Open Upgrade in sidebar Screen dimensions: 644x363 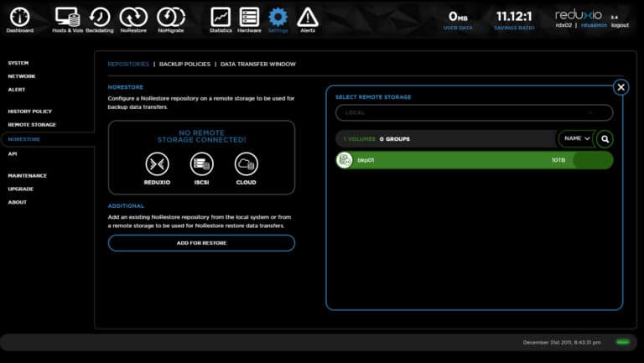click(x=20, y=189)
